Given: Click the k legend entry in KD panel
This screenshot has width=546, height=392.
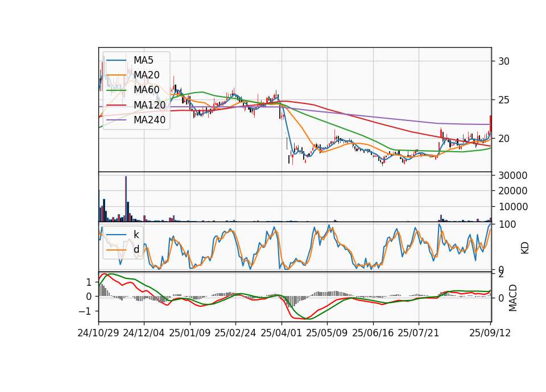Looking at the screenshot, I should point(136,235).
